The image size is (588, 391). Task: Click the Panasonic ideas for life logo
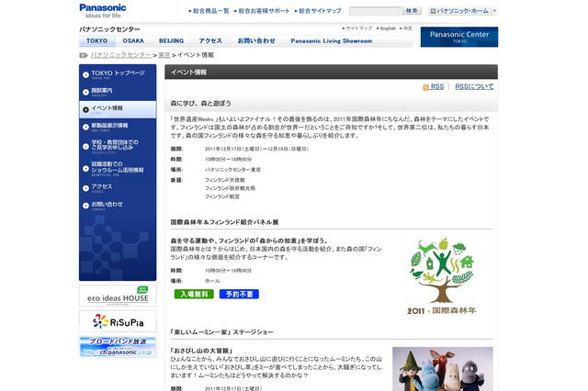pyautogui.click(x=103, y=10)
